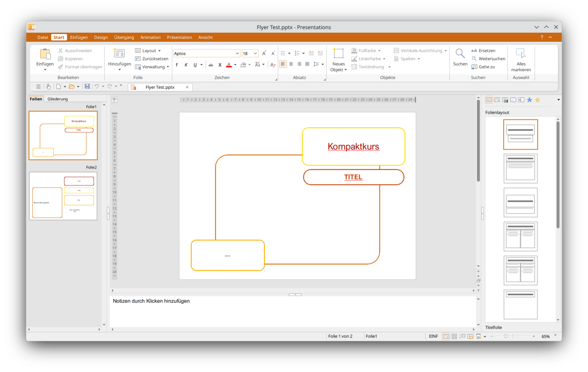This screenshot has width=588, height=372.
Task: Click the save diskette icon in quick toolbar
Action: click(x=87, y=86)
